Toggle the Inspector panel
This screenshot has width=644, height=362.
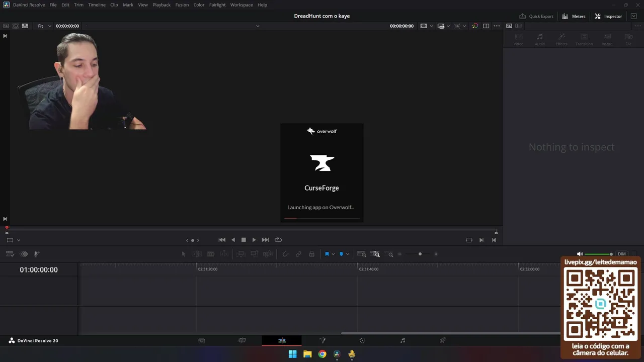point(608,16)
